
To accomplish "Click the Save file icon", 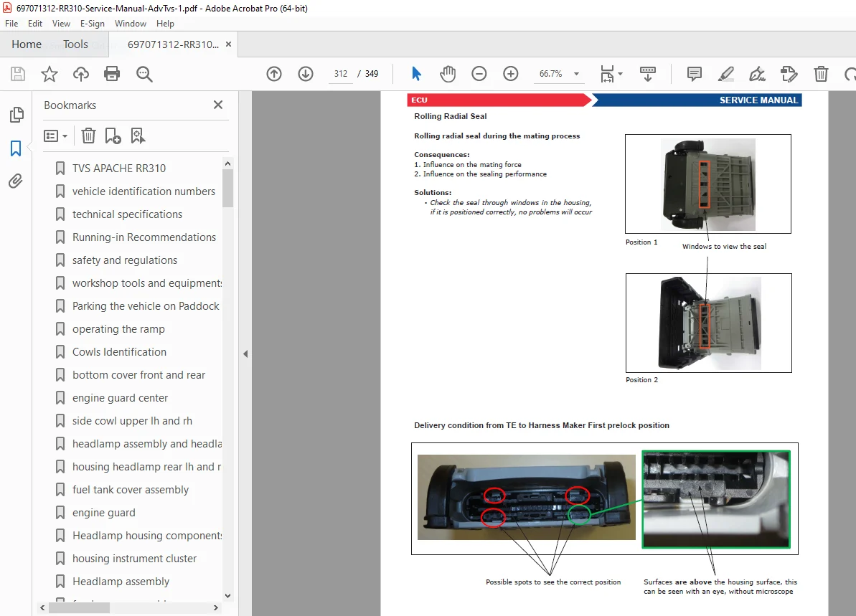I will [x=18, y=74].
